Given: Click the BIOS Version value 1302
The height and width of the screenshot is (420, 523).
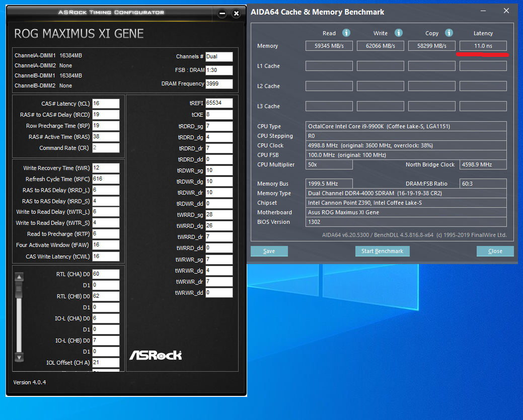Looking at the screenshot, I should coord(406,222).
